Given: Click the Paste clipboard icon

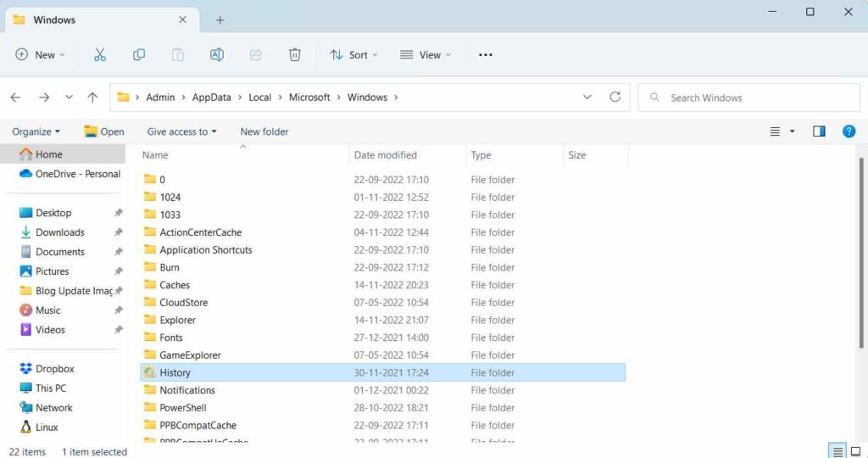Looking at the screenshot, I should tap(178, 54).
